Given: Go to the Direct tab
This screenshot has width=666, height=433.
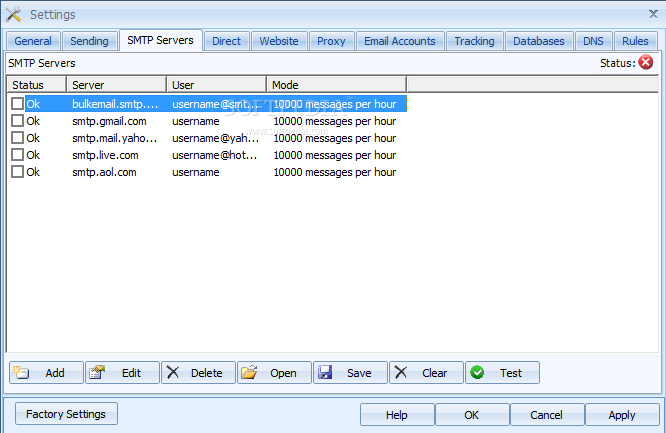Looking at the screenshot, I should [226, 41].
